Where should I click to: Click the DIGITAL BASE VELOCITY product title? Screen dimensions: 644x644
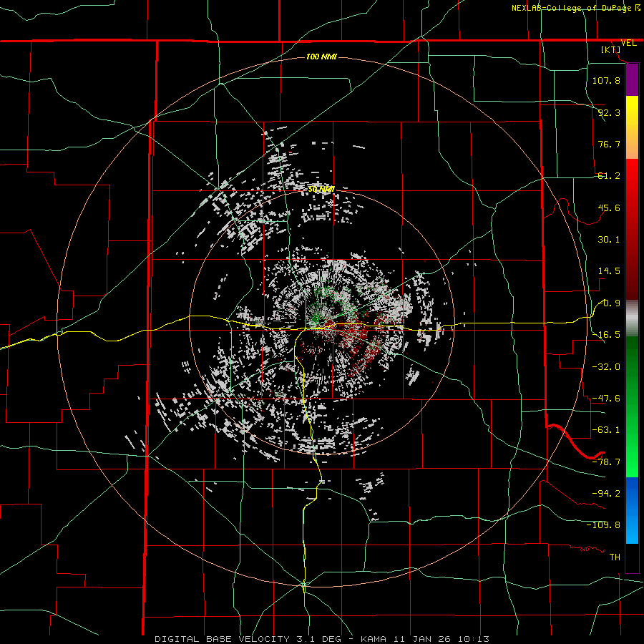223,639
